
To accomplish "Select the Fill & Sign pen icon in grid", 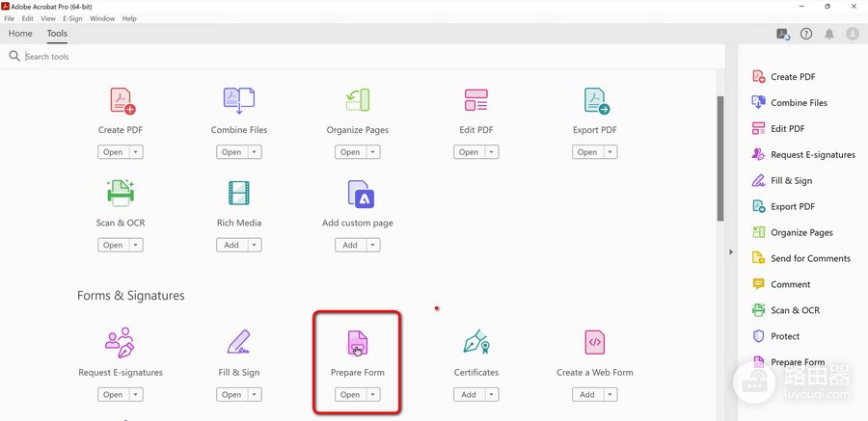I will [x=239, y=343].
